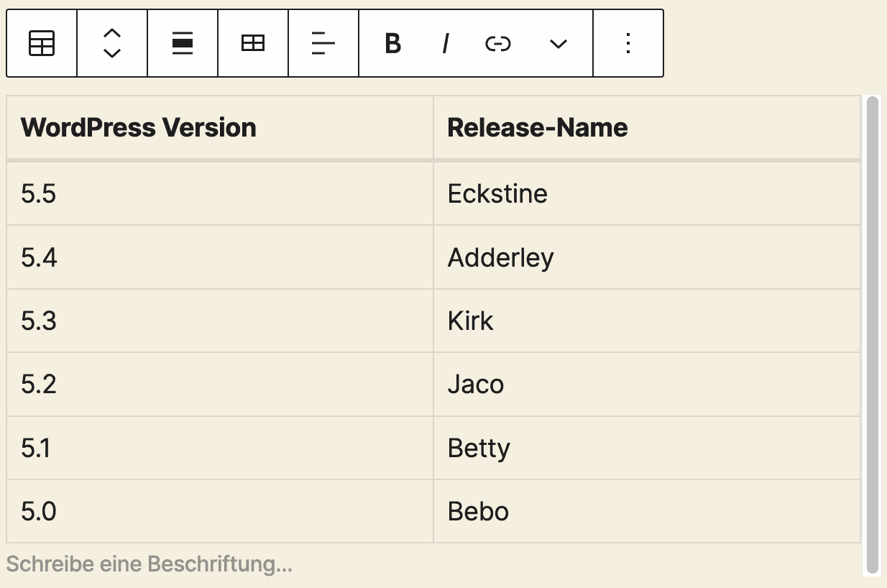Insert a hyperlink with the link icon
The width and height of the screenshot is (887, 588).
(x=497, y=43)
